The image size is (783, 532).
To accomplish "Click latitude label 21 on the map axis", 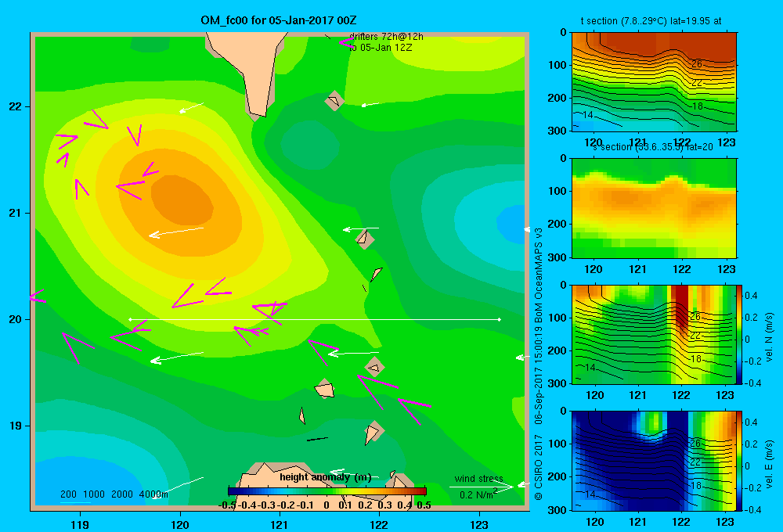I will 16,213.
